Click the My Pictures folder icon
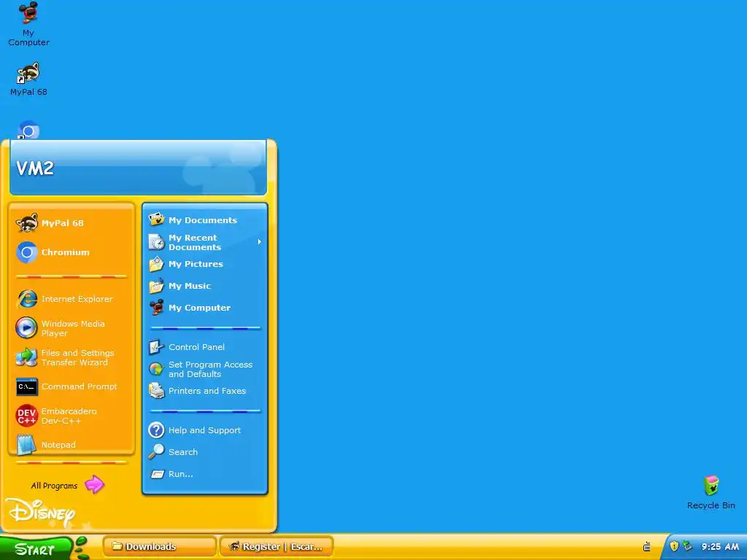Viewport: 747px width, 560px height. coord(156,264)
